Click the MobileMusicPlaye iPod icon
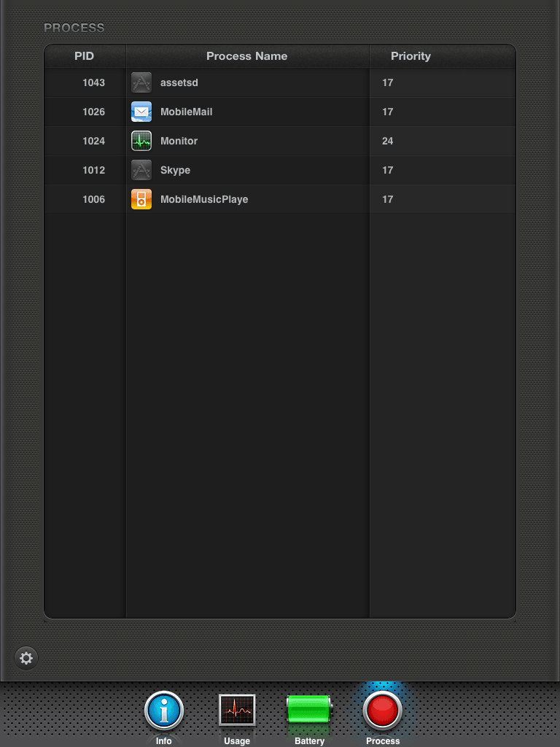 point(141,199)
